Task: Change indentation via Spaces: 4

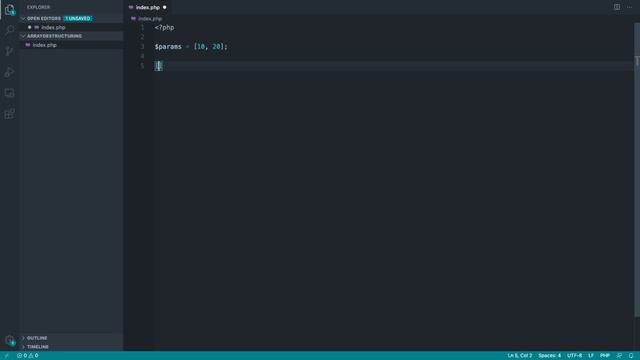Action: (549, 356)
